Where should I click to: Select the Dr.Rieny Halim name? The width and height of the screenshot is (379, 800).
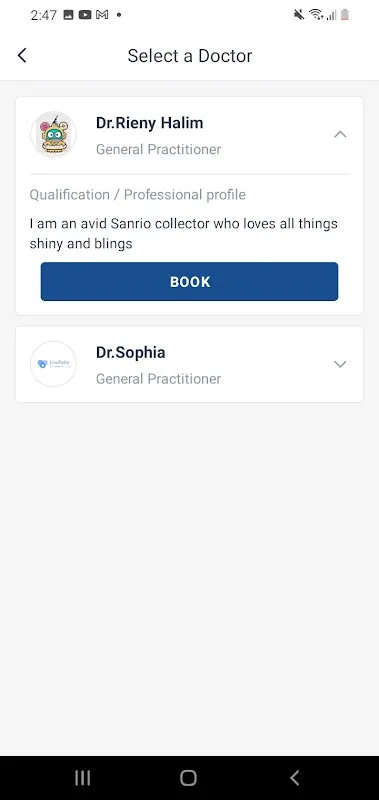pyautogui.click(x=149, y=123)
